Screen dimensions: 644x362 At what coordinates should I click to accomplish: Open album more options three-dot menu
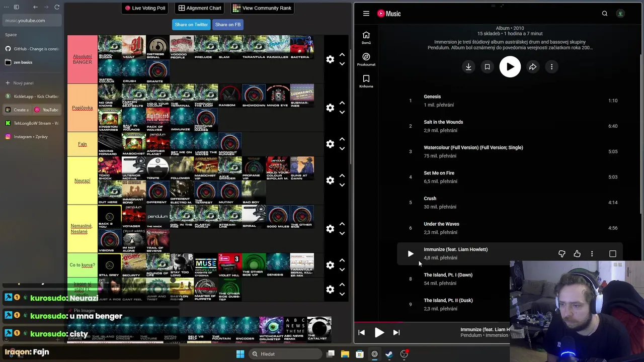click(x=551, y=67)
